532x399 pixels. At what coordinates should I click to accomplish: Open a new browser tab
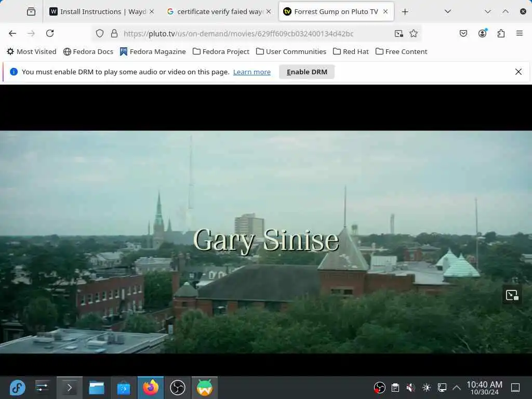click(x=405, y=12)
